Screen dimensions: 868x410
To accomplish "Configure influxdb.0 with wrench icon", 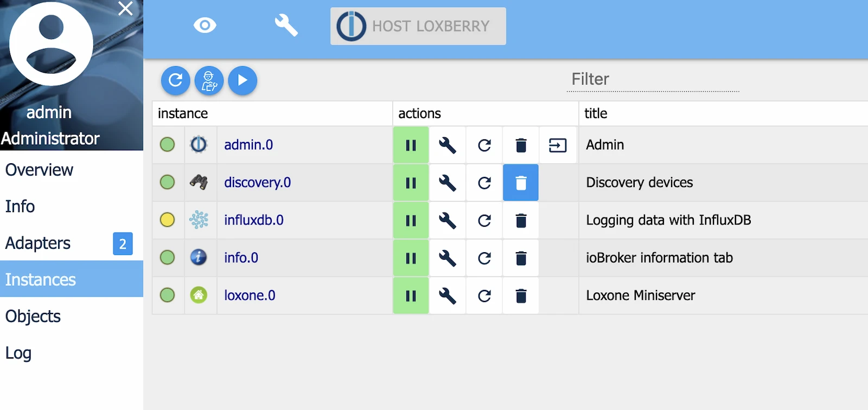I will click(x=448, y=220).
